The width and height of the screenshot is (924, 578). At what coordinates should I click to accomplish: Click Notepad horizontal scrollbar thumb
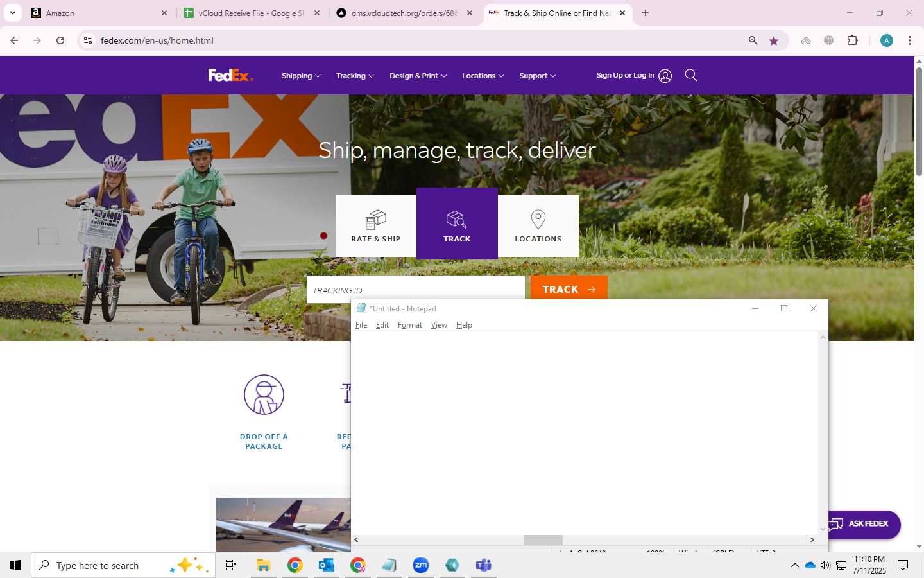coord(543,540)
